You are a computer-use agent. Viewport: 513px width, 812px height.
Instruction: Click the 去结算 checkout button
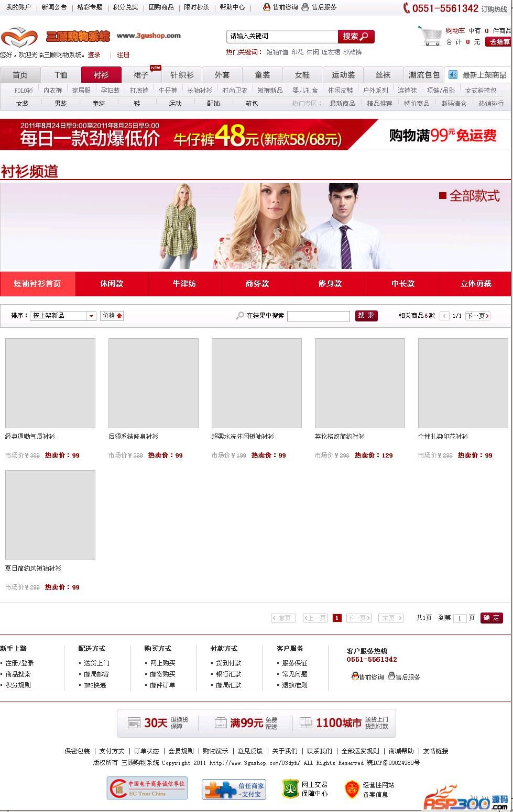[x=498, y=42]
